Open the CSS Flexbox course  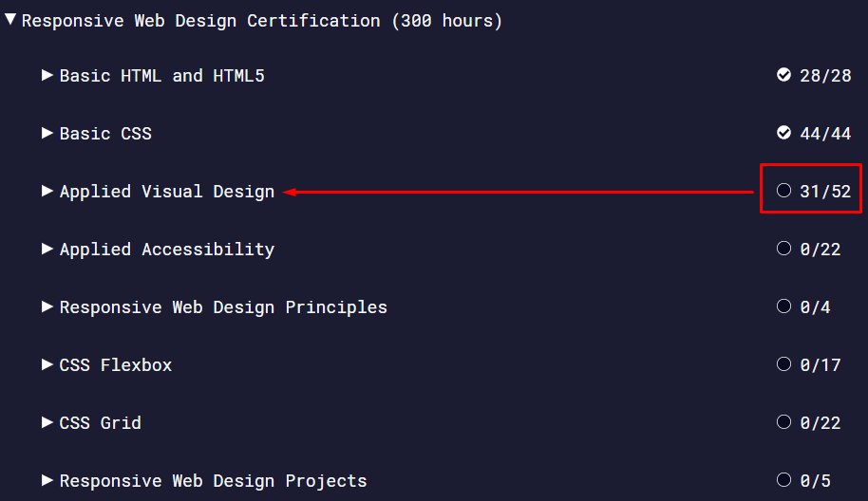coord(116,365)
